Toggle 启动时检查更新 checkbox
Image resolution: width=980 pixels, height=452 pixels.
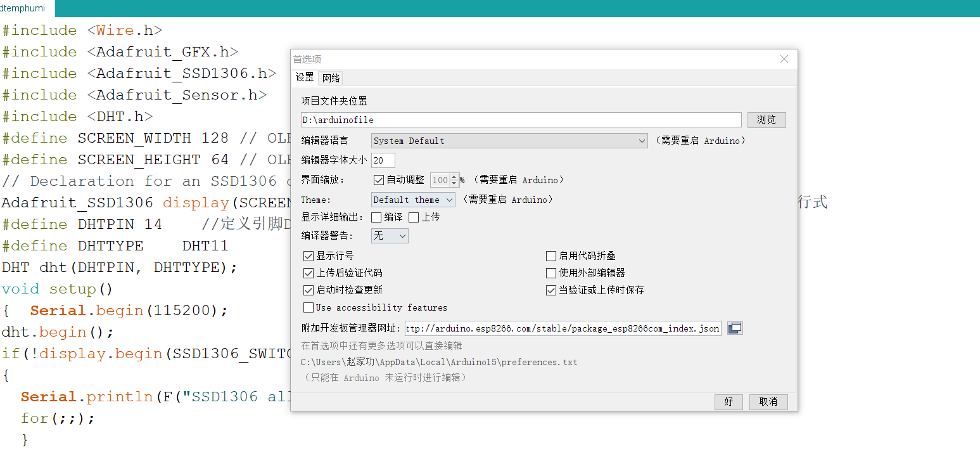pos(309,290)
